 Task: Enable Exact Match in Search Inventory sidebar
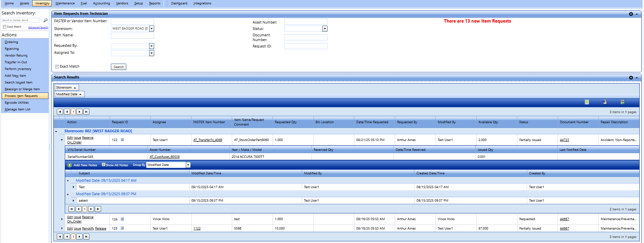4,27
